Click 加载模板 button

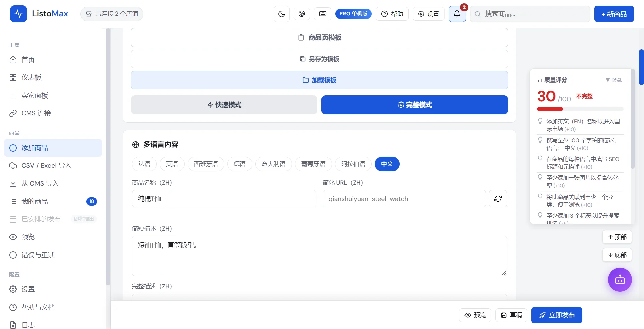(319, 80)
